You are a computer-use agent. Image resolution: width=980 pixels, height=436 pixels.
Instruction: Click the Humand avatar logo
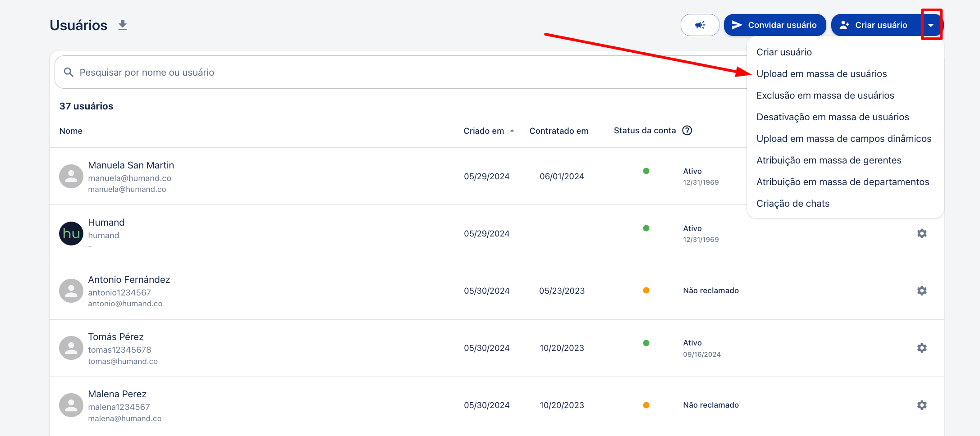point(71,233)
